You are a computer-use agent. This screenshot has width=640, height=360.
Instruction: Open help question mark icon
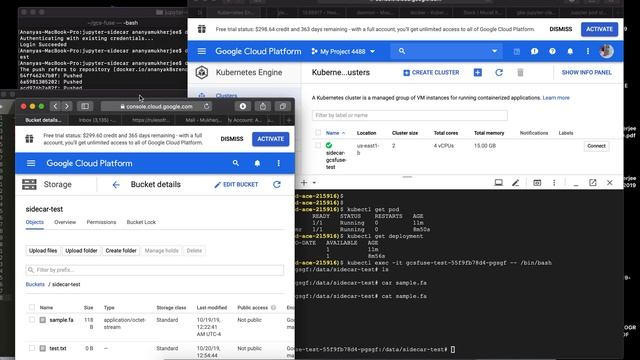(x=552, y=51)
